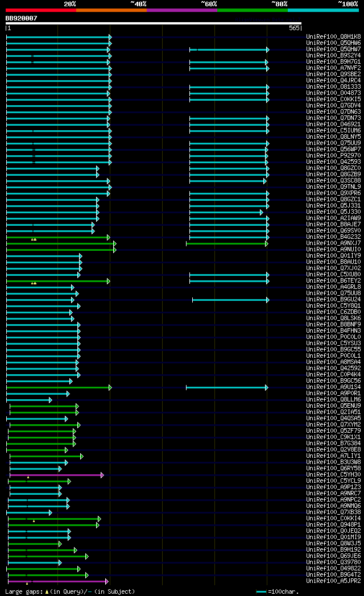Open hit UniRef100_Q5J330
The height and width of the screenshot is (596, 364).
334,212
